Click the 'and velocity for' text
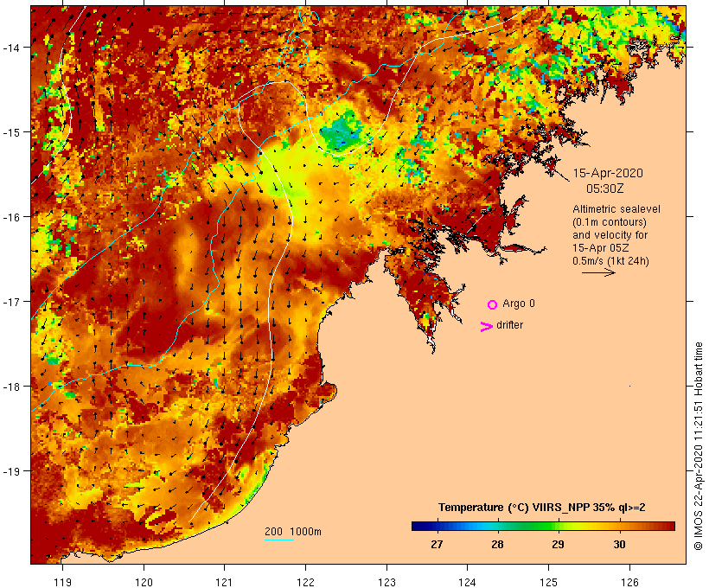The width and height of the screenshot is (709, 588). coord(610,235)
